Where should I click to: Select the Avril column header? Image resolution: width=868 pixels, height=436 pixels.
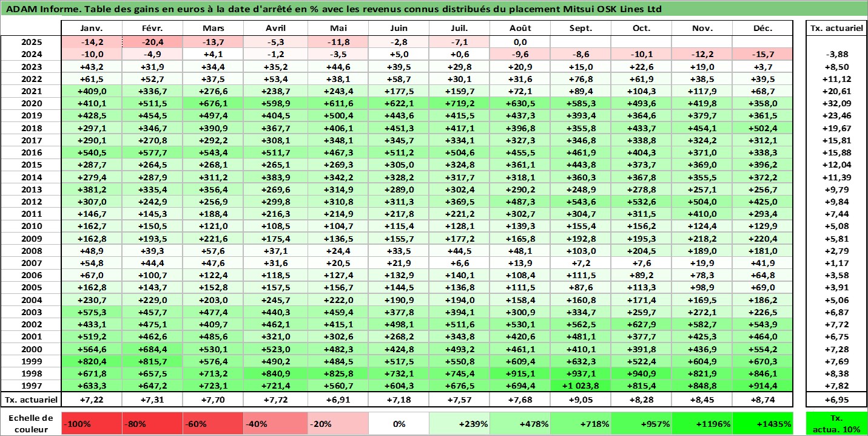[x=276, y=28]
